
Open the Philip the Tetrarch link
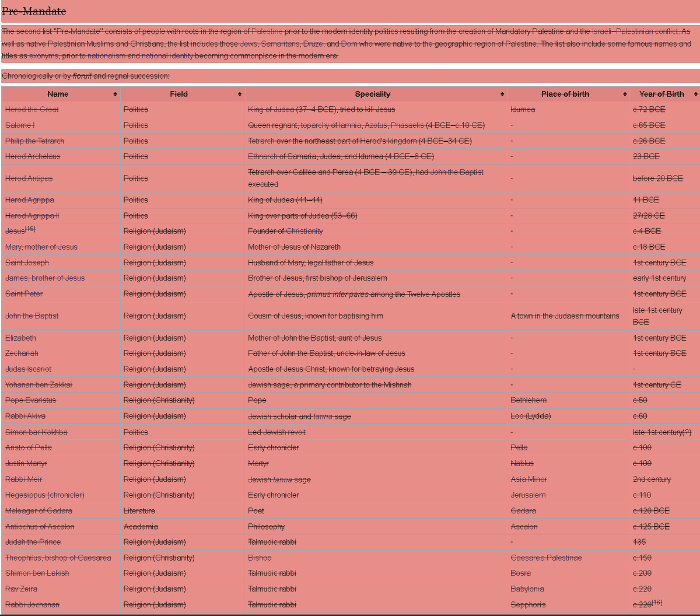point(35,141)
